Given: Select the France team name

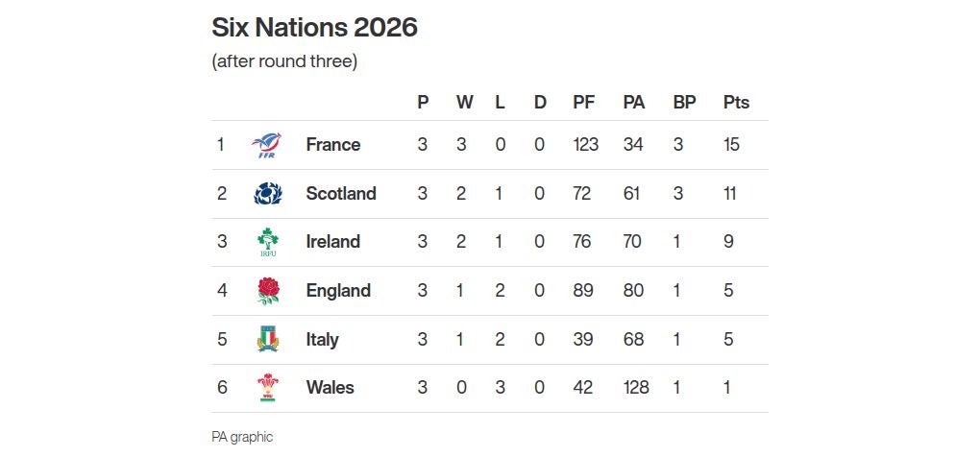Looking at the screenshot, I should [332, 145].
